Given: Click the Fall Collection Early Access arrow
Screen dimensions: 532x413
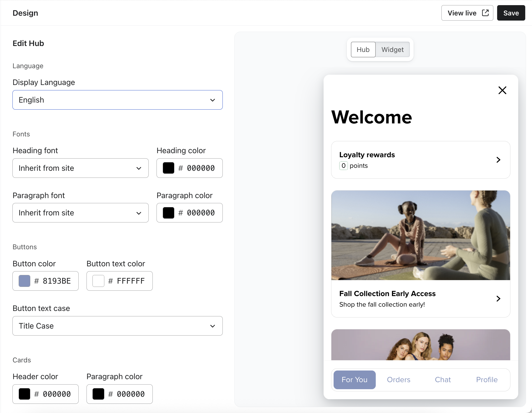Looking at the screenshot, I should (x=498, y=299).
